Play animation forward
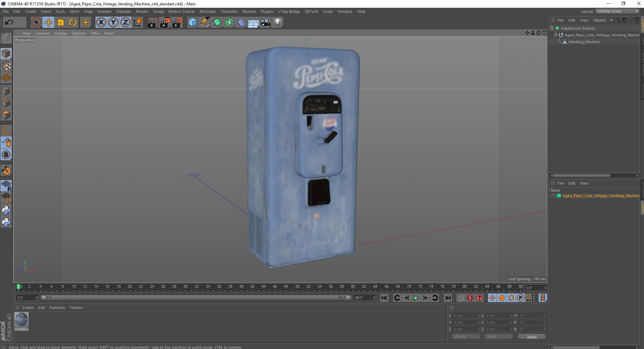Viewport: 644px width, 349px height. point(416,298)
